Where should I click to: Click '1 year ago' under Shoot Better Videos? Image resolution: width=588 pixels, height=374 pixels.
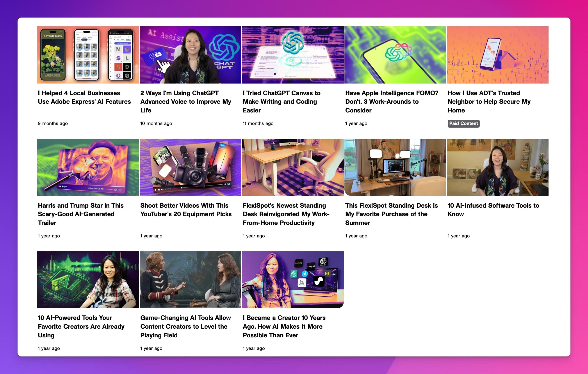(x=151, y=236)
